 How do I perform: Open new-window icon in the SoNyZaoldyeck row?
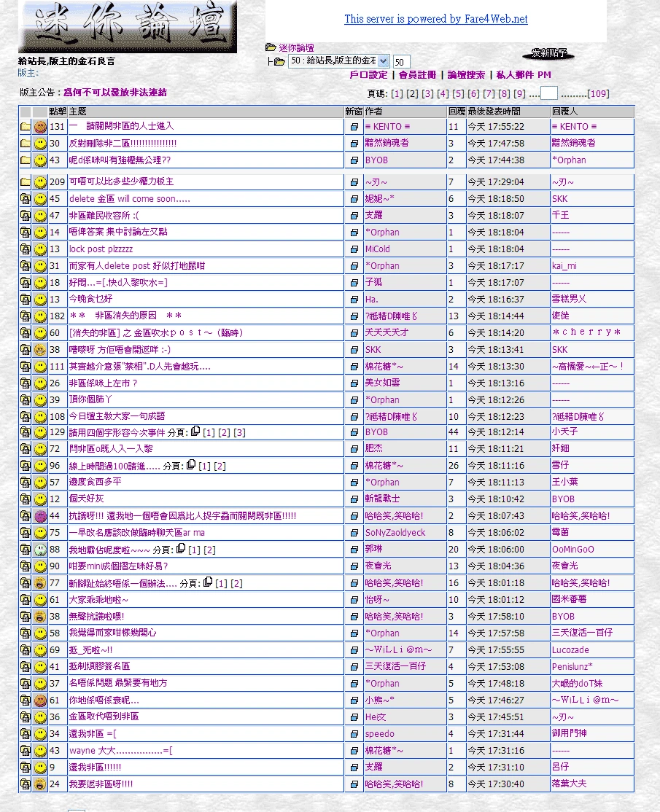click(x=354, y=532)
